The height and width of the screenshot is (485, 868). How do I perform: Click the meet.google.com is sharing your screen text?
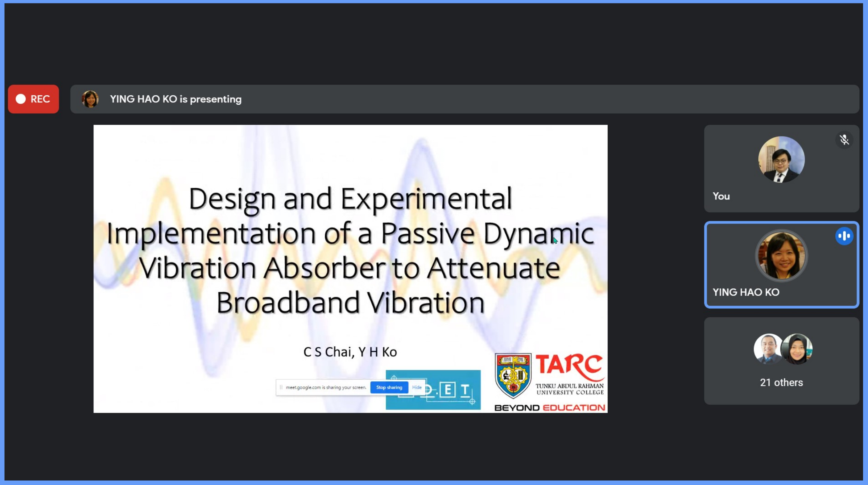[x=326, y=387]
